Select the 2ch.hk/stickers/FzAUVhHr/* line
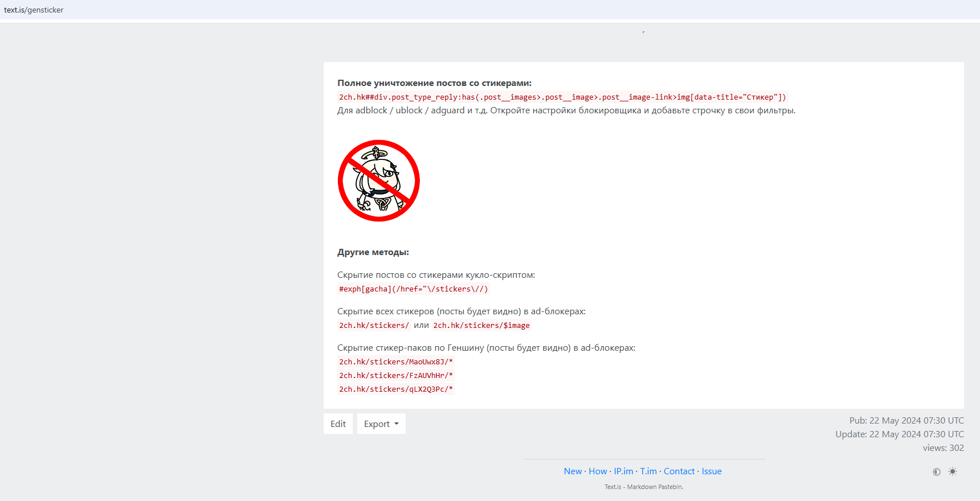Viewport: 980px width, 501px height. coord(396,376)
